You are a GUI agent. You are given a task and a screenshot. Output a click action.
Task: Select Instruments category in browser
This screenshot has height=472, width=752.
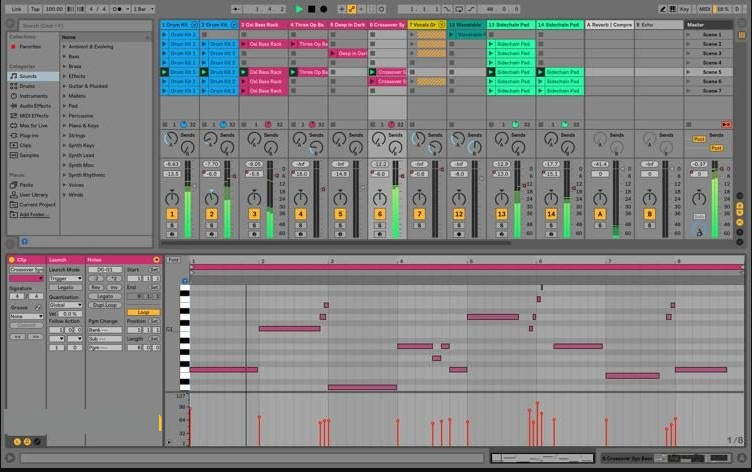[x=33, y=96]
